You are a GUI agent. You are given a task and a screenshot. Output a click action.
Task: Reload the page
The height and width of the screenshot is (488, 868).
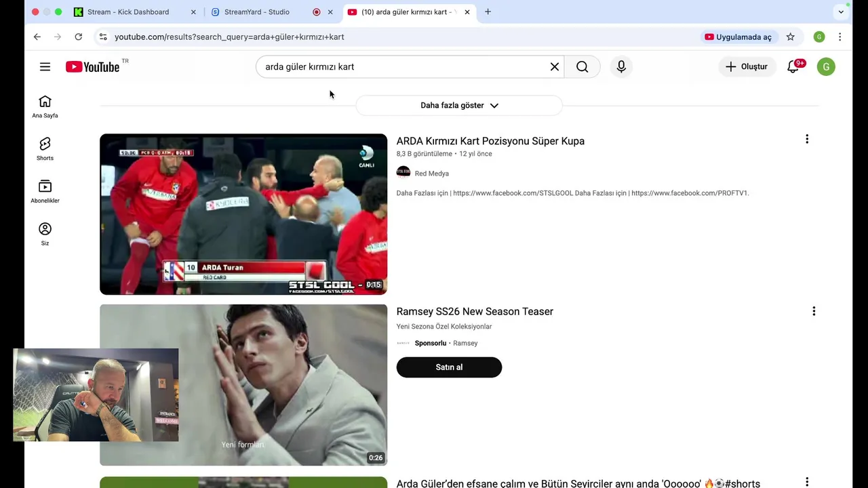[x=79, y=37]
